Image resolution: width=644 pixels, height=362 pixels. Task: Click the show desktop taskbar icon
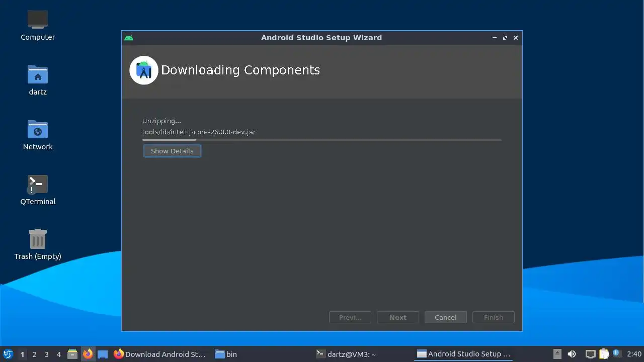pyautogui.click(x=103, y=354)
